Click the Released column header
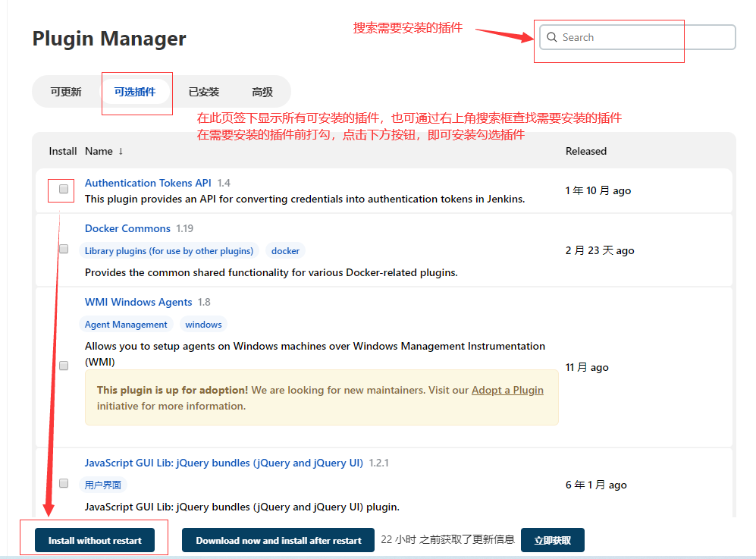The image size is (756, 559). [586, 152]
